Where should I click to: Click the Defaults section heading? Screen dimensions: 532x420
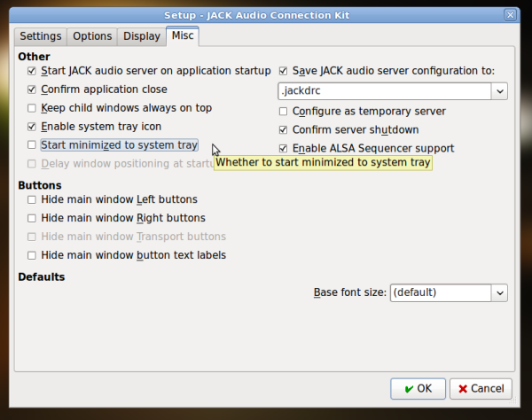[x=42, y=277]
